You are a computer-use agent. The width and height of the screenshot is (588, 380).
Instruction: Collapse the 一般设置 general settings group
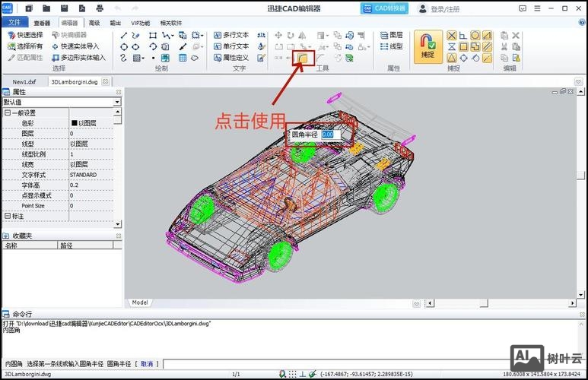pyautogui.click(x=8, y=113)
